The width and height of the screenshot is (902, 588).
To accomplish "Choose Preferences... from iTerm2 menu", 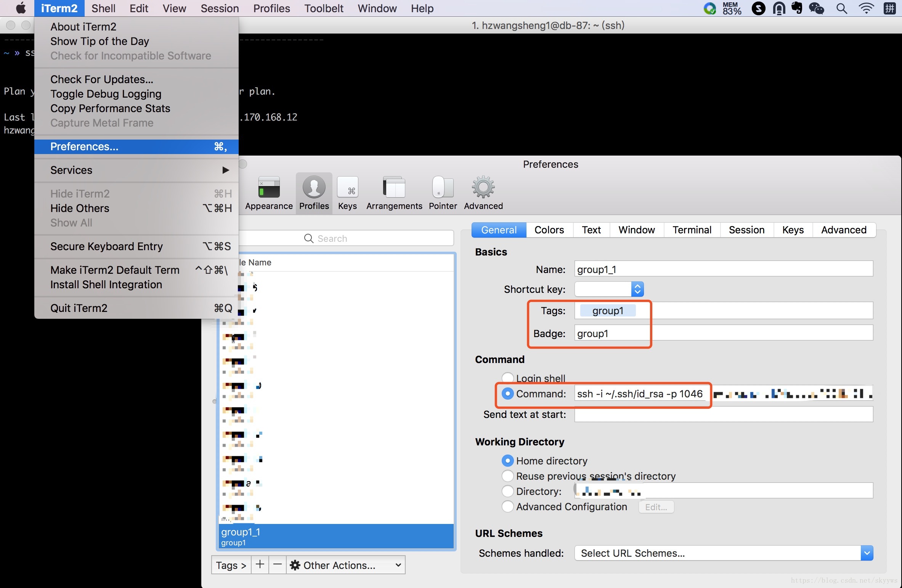I will (x=136, y=146).
